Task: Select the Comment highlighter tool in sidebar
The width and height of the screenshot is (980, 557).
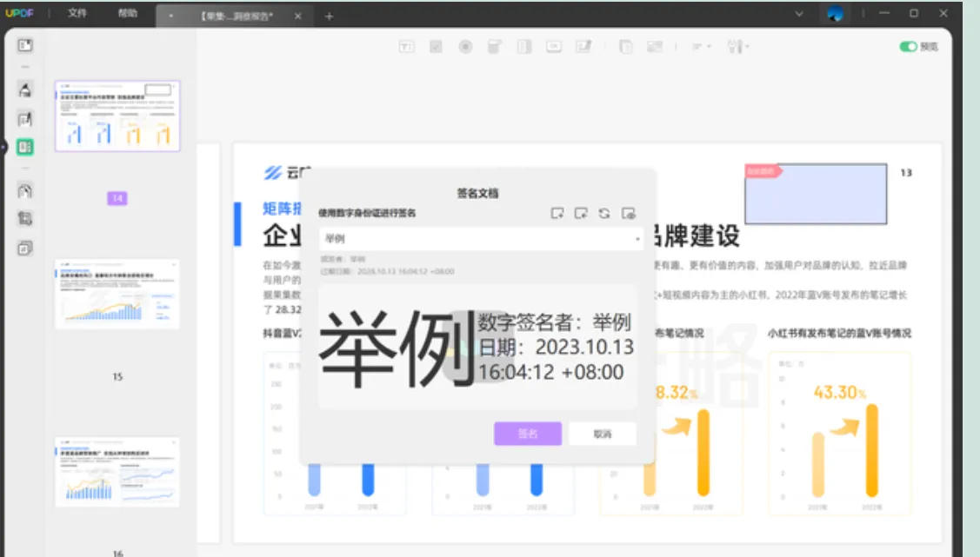Action: (25, 90)
